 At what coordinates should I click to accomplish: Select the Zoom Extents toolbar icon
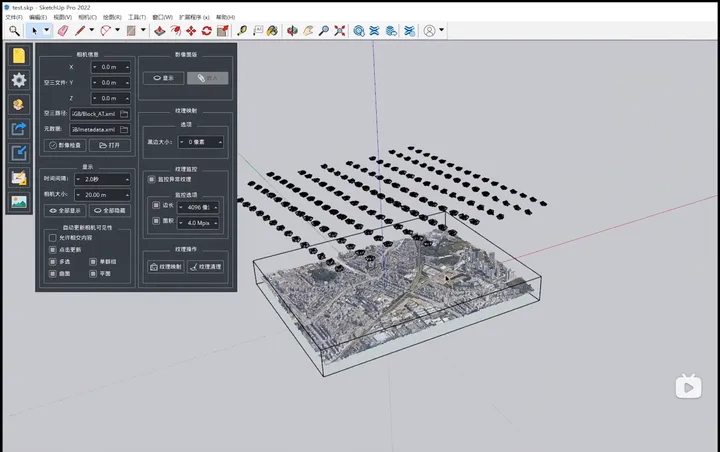point(341,31)
